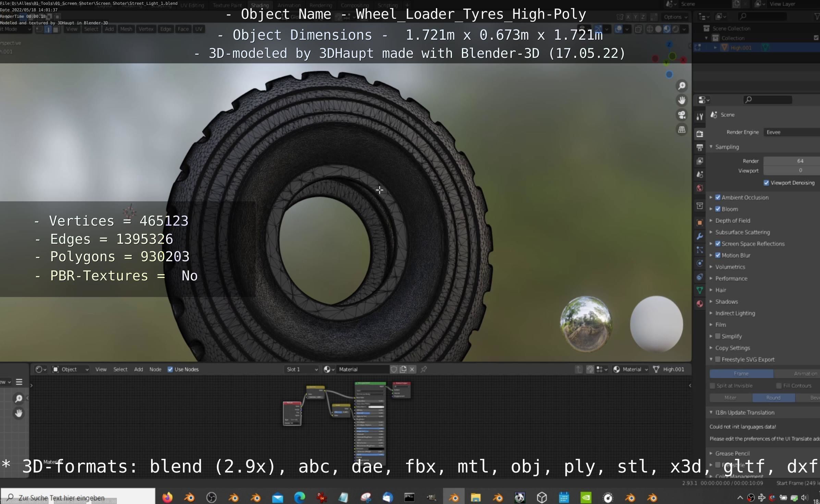Open the Physics properties tab icon
This screenshot has width=820, height=504.
[700, 263]
